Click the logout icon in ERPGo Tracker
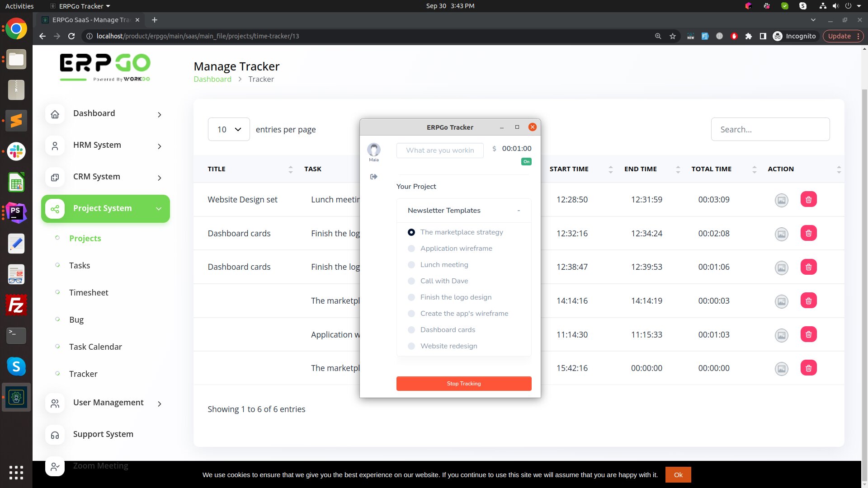Screen dimensions: 868x488 click(373, 177)
